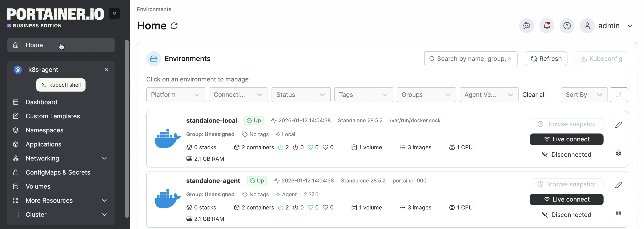Click the sidebar vertical scrollbar
644x229 pixels.
(x=127, y=129)
